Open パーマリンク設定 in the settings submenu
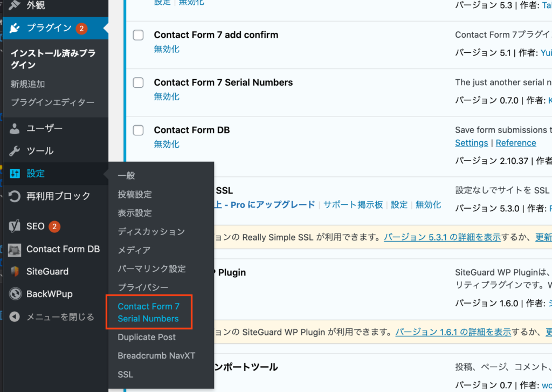The width and height of the screenshot is (552, 392). coord(151,269)
